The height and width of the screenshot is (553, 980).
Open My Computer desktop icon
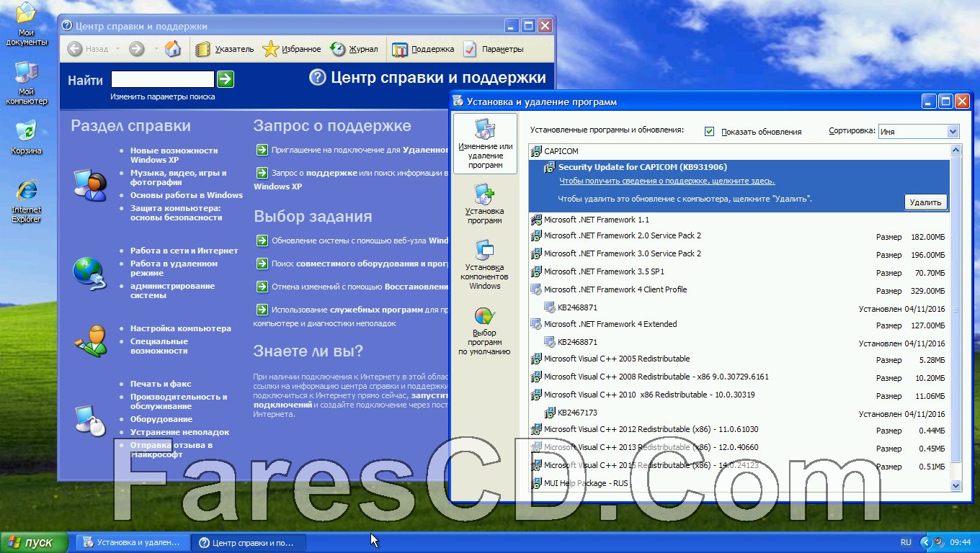27,84
